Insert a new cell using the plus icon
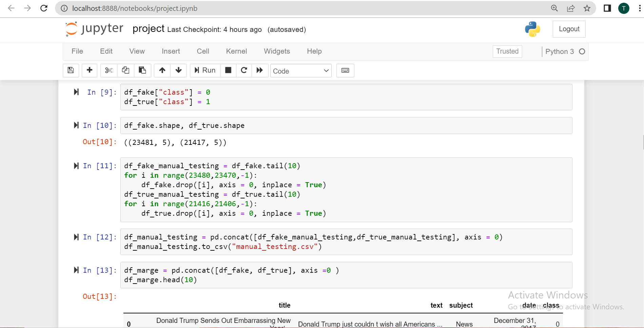The width and height of the screenshot is (644, 328). click(x=90, y=71)
